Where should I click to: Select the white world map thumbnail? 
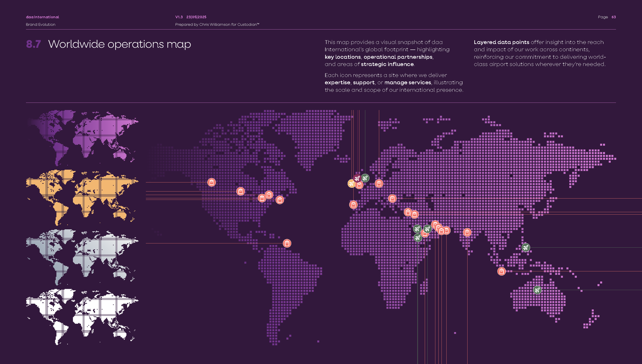[x=82, y=317]
